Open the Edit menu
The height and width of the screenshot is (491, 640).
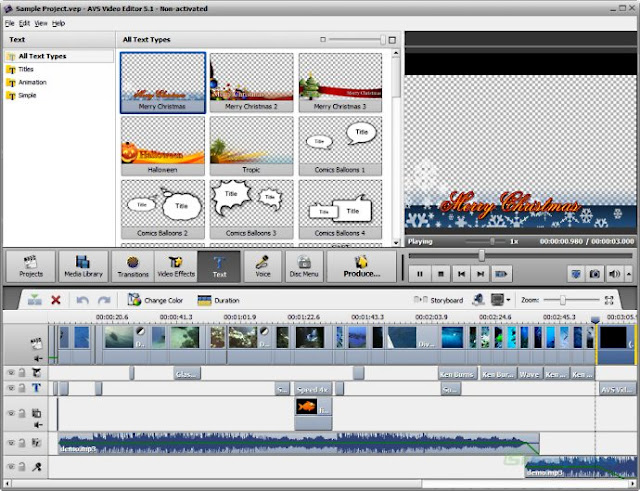pyautogui.click(x=24, y=23)
